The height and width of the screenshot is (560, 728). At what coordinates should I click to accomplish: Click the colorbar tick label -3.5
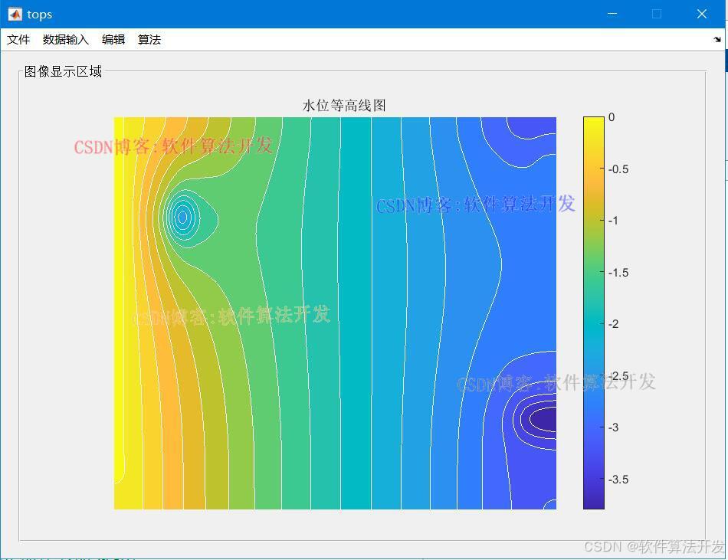coord(618,480)
